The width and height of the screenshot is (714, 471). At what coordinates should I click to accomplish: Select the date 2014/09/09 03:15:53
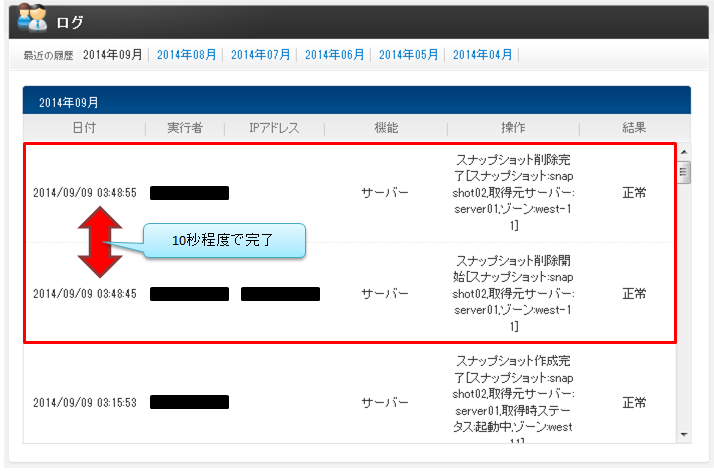pos(85,403)
